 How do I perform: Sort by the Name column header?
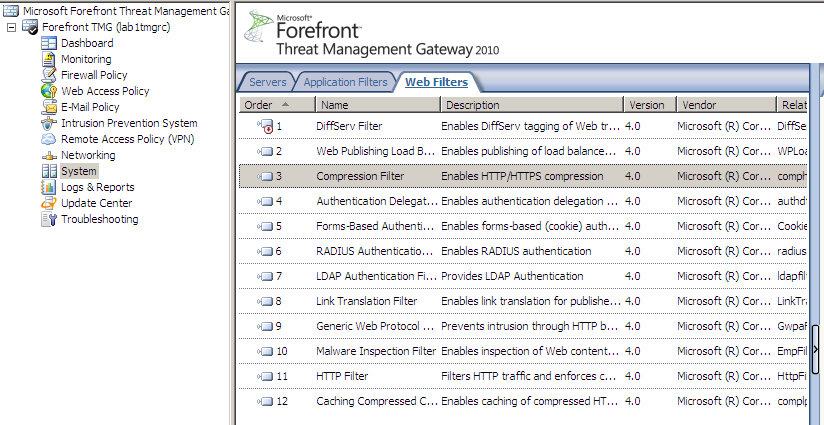[x=378, y=105]
